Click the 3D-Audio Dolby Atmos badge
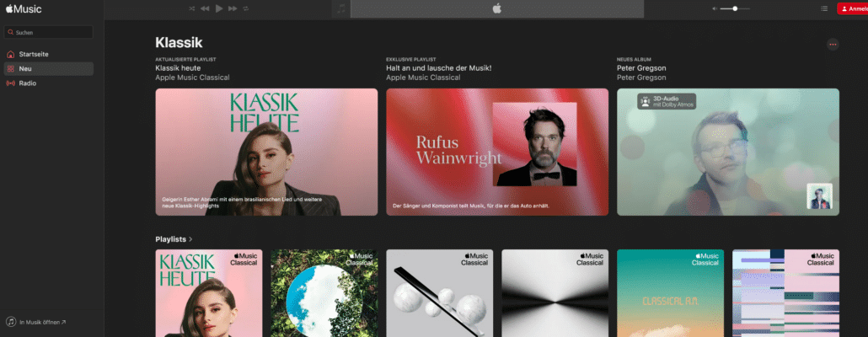 coord(667,101)
